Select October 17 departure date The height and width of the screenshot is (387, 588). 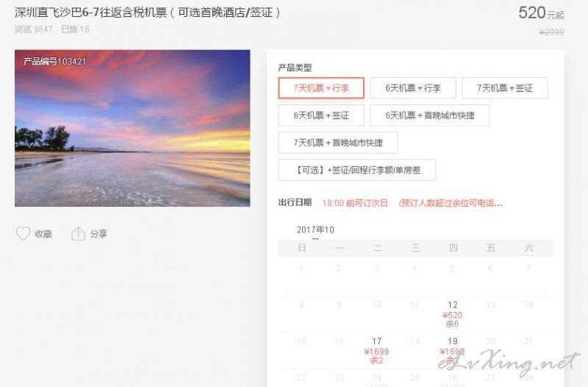click(x=376, y=351)
